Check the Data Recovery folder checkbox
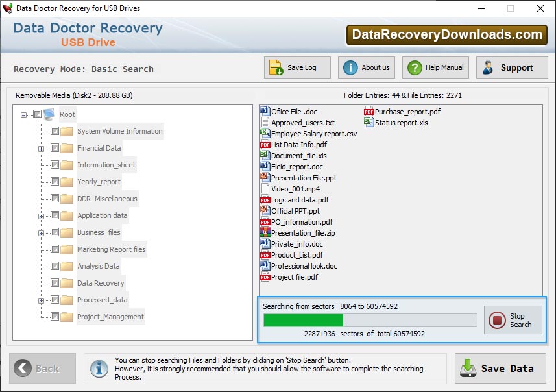 point(54,283)
